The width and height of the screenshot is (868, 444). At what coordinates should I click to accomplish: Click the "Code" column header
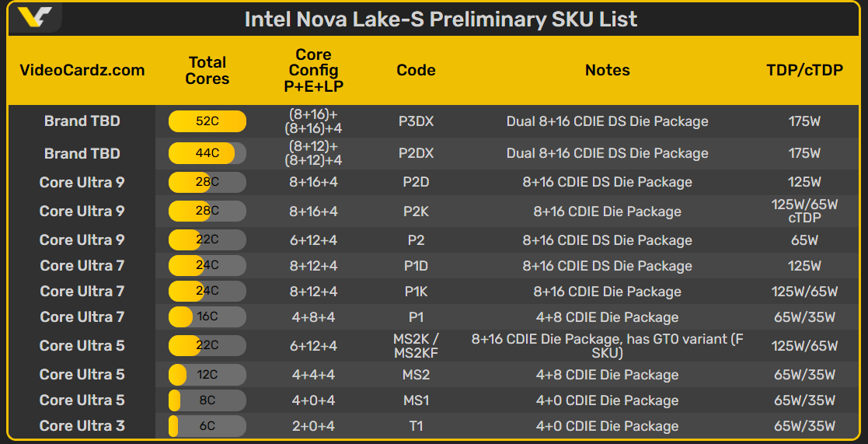[416, 70]
